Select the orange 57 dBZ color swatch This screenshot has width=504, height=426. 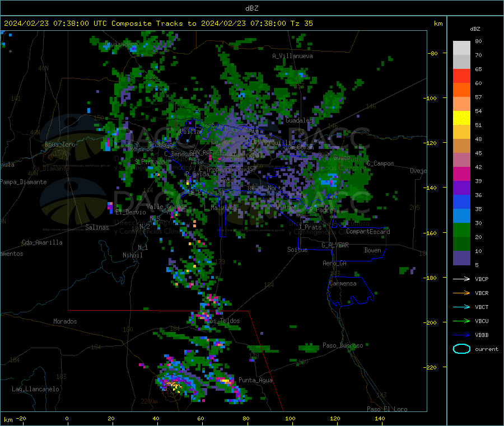(461, 90)
